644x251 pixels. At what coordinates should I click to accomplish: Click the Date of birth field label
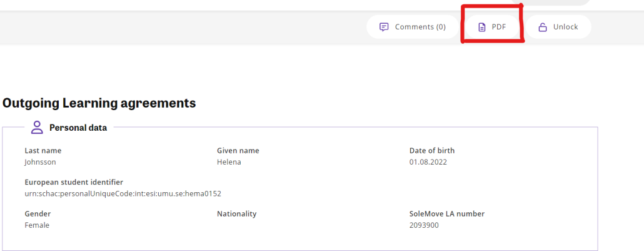click(432, 151)
